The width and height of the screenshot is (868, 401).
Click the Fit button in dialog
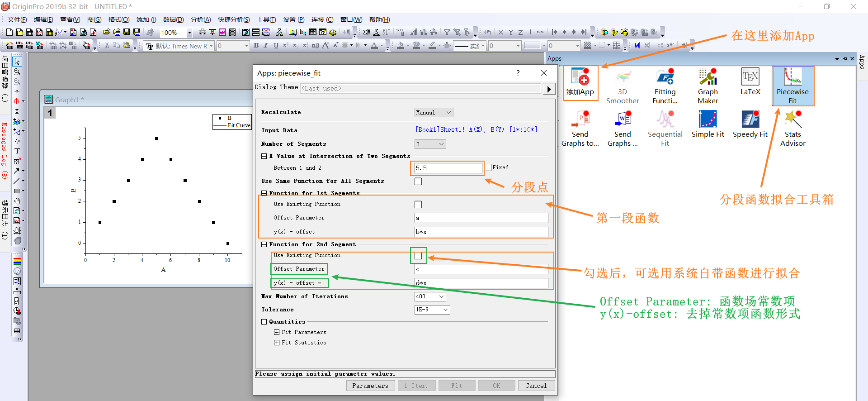click(457, 386)
